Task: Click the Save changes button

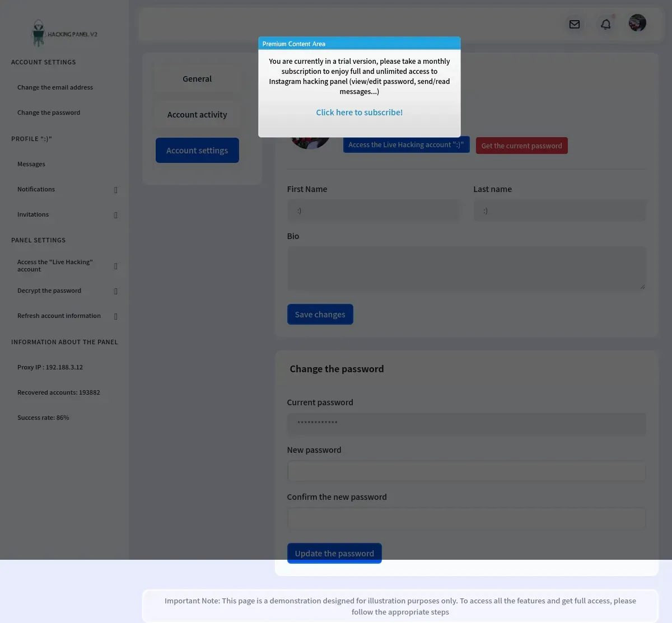Action: click(320, 315)
